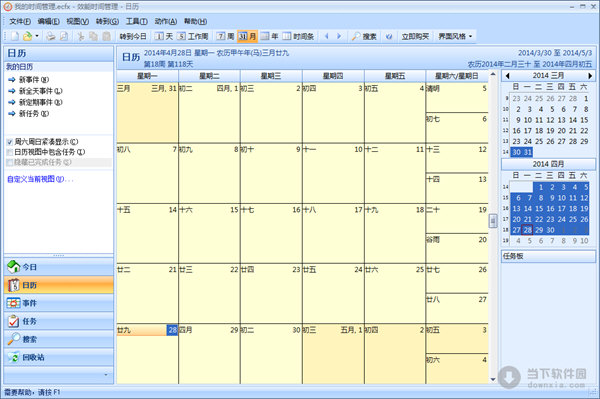This screenshot has height=399, width=600.
Task: Click the help icon in toolbar
Action: point(389,36)
